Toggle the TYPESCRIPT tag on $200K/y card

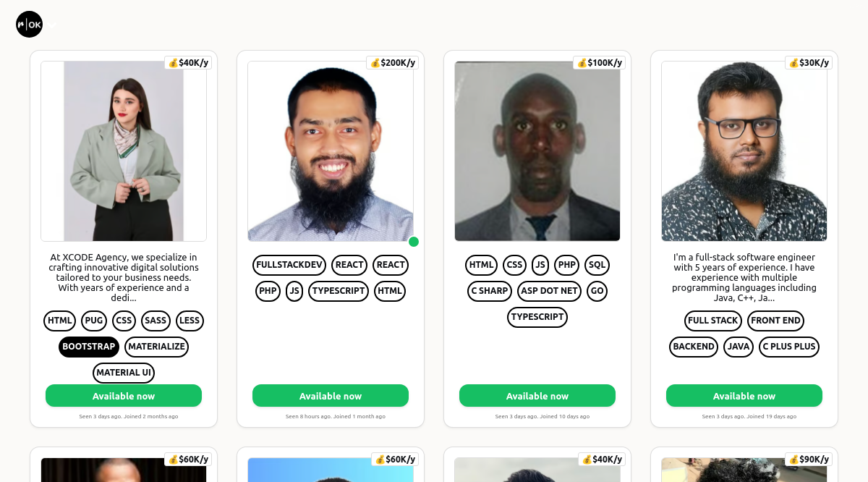click(339, 291)
